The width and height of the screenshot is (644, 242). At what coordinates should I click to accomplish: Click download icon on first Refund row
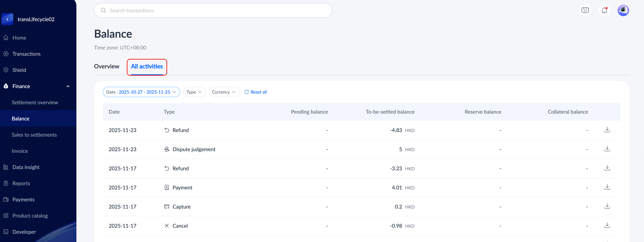point(607,130)
